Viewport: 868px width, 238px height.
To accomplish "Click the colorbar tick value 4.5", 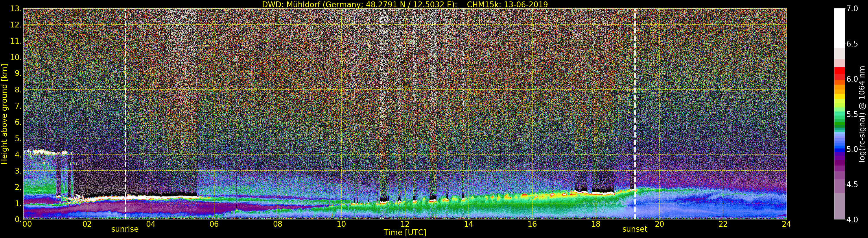I will coord(852,185).
